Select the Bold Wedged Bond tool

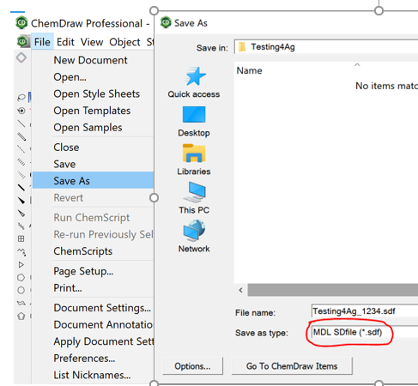click(21, 200)
